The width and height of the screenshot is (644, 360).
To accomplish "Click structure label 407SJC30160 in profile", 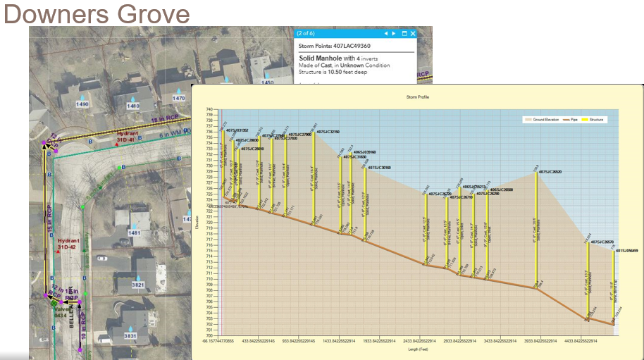I will (x=379, y=168).
